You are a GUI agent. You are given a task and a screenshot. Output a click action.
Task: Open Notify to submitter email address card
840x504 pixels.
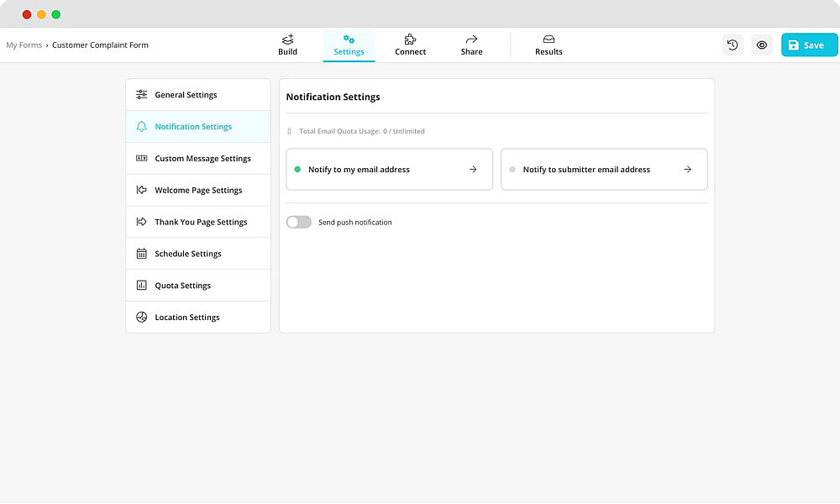(604, 169)
